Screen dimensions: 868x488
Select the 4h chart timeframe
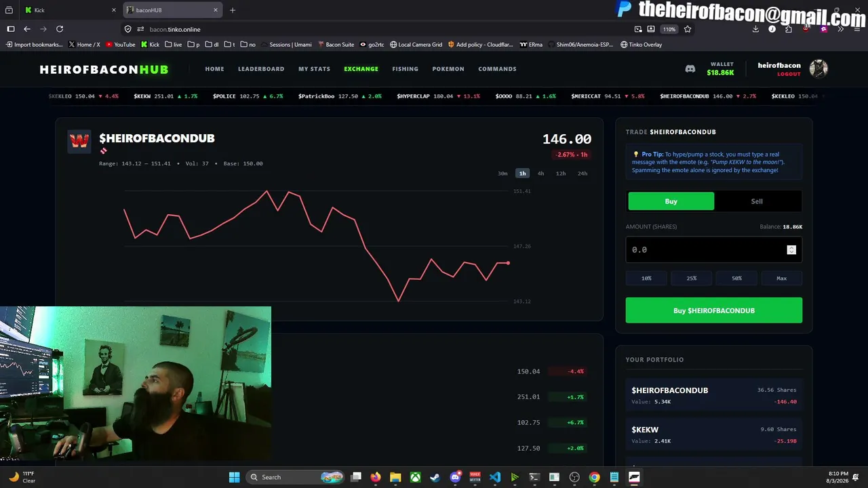point(540,174)
